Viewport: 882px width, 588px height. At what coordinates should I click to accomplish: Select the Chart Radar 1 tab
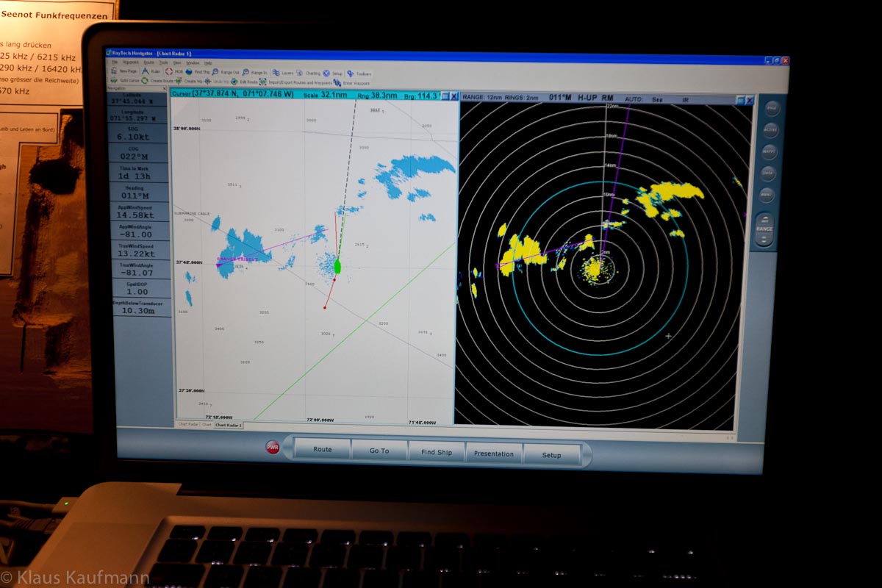click(x=229, y=425)
